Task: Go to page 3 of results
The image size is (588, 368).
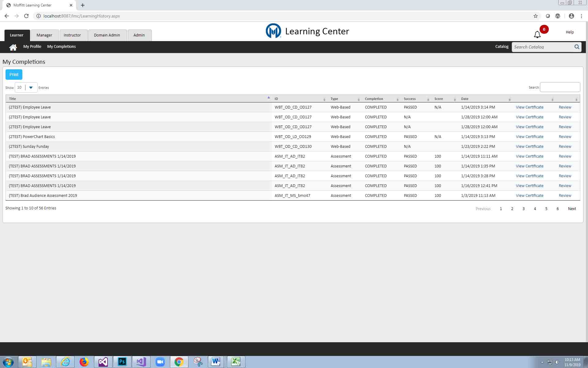Action: click(523, 209)
